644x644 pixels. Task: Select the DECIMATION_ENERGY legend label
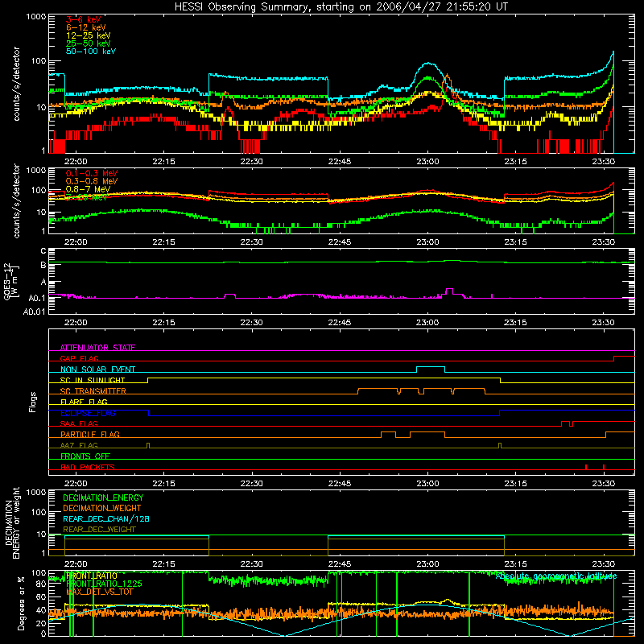(103, 497)
